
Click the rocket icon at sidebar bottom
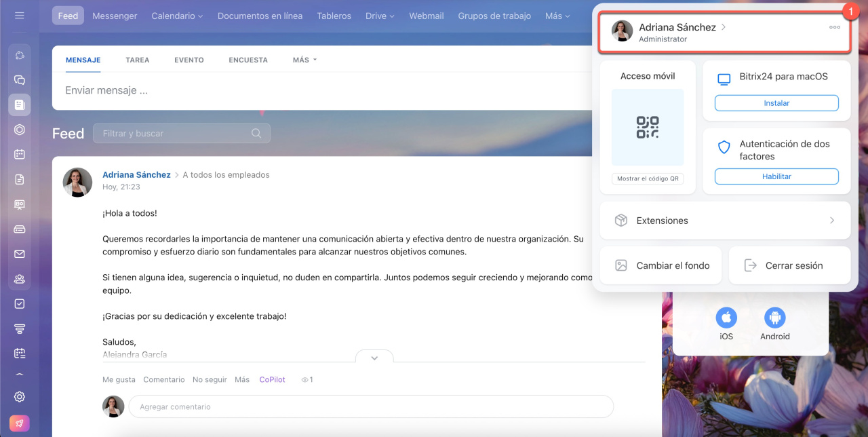19,423
